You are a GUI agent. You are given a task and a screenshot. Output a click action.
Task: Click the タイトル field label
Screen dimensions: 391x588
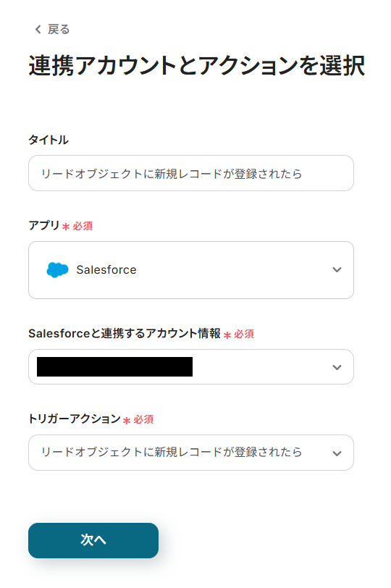click(49, 140)
